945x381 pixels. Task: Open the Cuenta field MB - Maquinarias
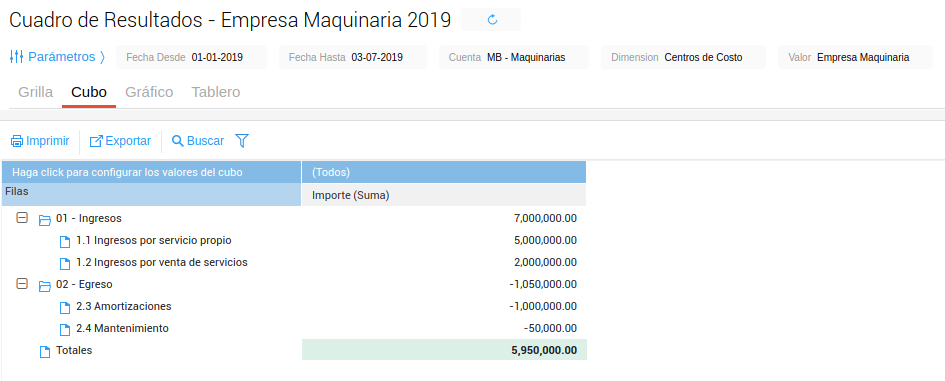(x=514, y=58)
